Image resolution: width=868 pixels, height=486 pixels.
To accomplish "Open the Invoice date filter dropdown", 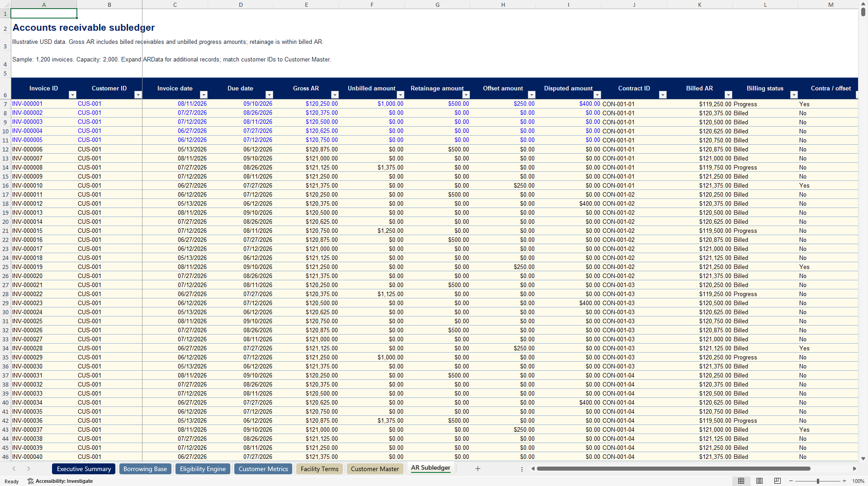I will (x=204, y=94).
